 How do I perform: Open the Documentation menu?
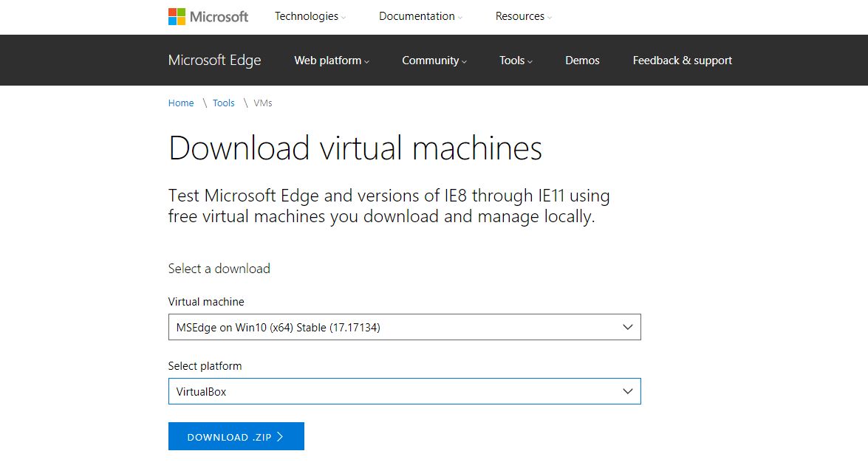tap(420, 16)
